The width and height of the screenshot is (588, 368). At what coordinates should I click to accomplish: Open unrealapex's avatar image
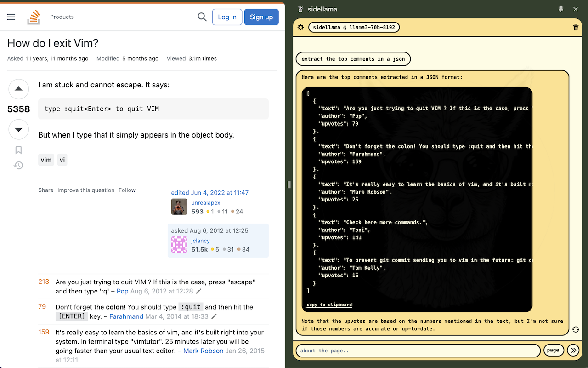[x=179, y=207]
